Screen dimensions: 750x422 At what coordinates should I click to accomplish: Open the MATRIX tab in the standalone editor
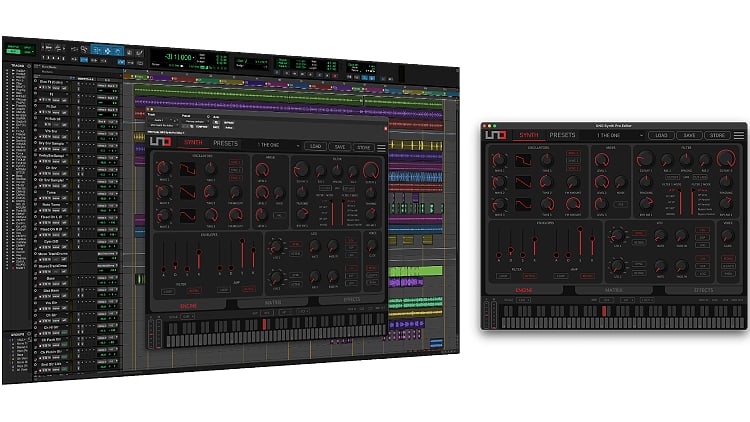[x=614, y=290]
